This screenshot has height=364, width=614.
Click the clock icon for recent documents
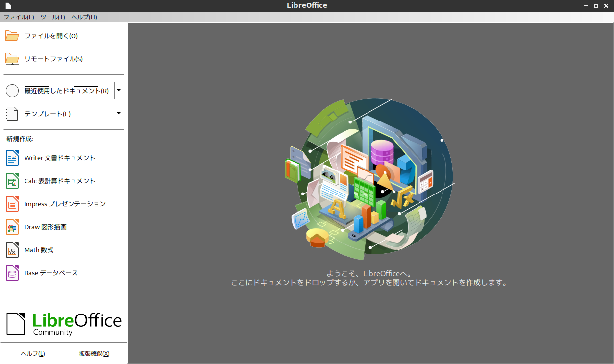pyautogui.click(x=12, y=91)
